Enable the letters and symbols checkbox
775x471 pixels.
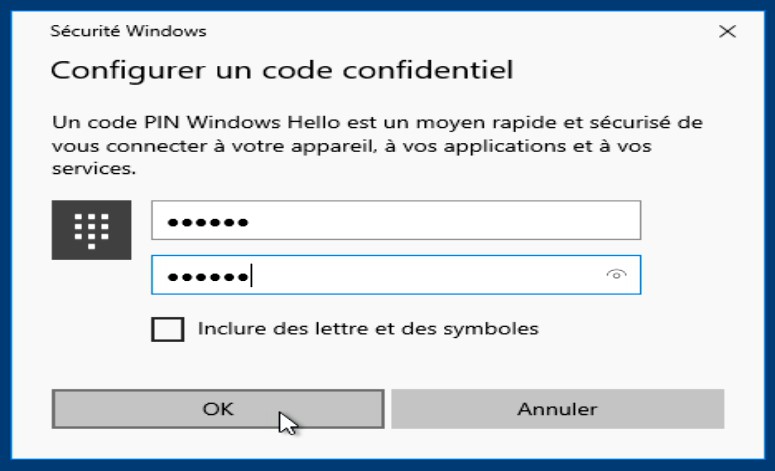[x=167, y=328]
